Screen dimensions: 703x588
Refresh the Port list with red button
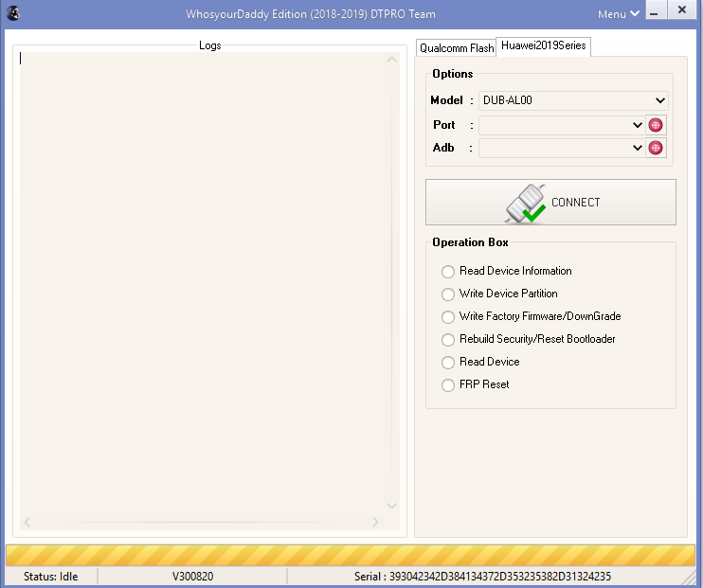[656, 125]
